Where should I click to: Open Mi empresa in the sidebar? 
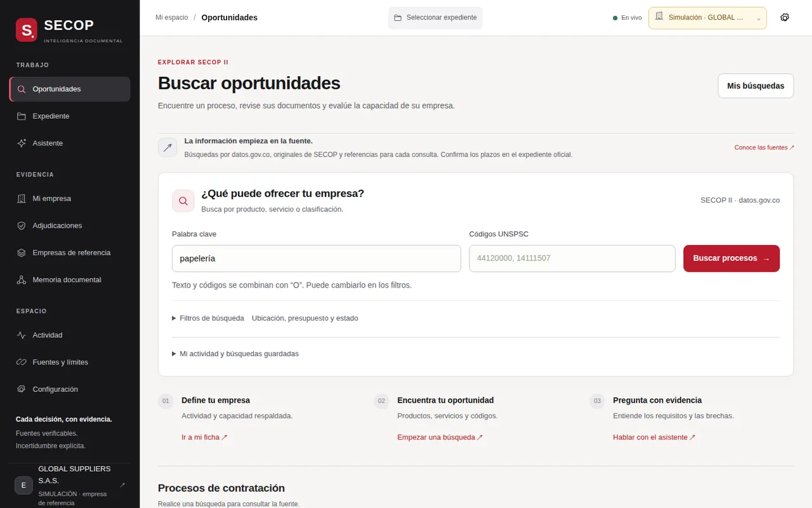point(70,198)
